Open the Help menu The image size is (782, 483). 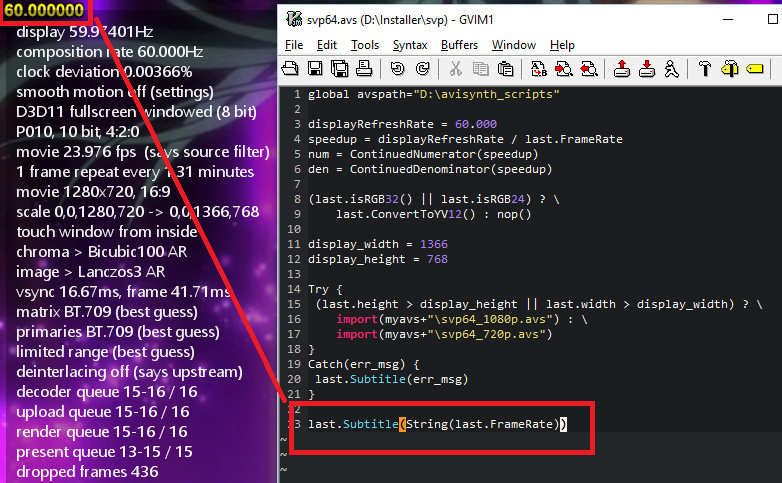562,45
